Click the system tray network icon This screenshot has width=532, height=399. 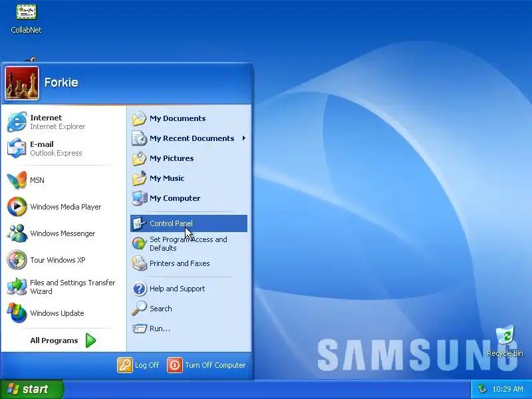(x=482, y=389)
